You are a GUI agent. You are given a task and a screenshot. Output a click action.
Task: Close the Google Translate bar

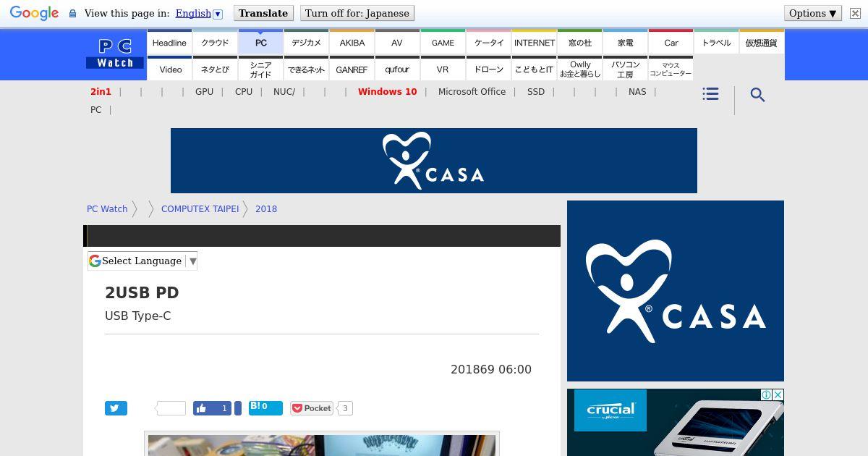[855, 14]
